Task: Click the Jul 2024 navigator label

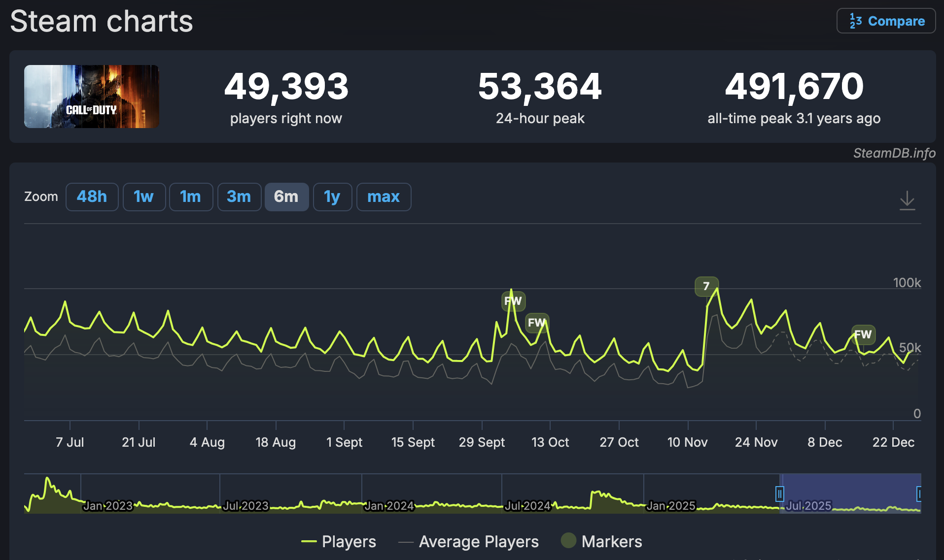Action: (x=527, y=506)
